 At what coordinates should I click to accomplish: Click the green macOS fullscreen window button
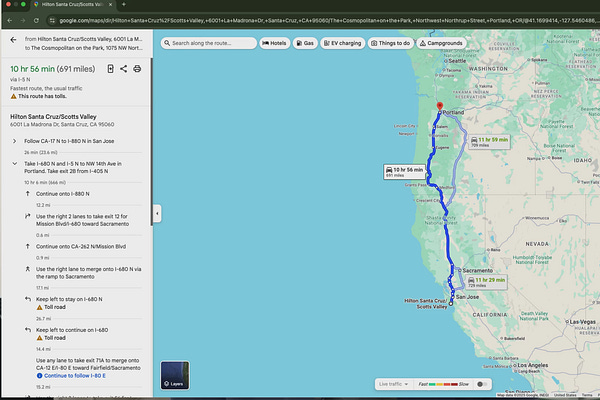tap(23, 4)
